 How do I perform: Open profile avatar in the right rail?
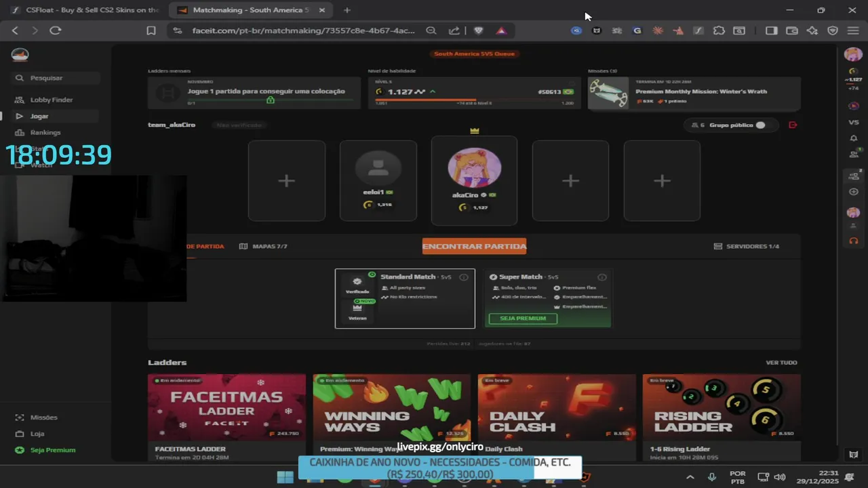(853, 54)
